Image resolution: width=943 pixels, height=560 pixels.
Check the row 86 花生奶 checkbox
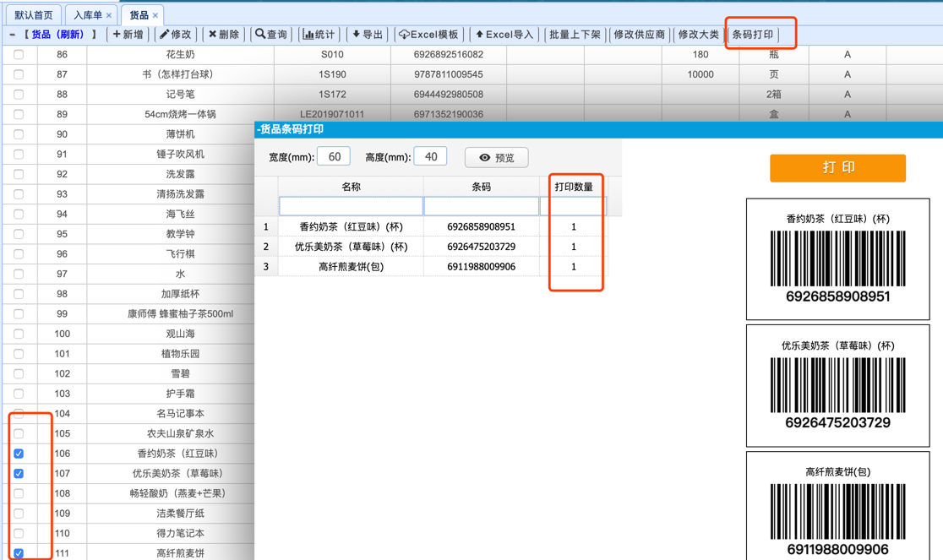pos(19,54)
